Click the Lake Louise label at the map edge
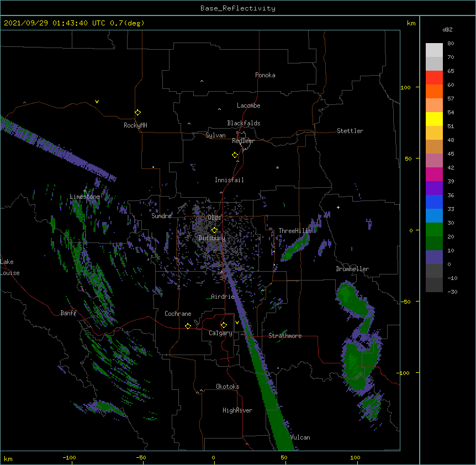476x465 pixels. coord(10,267)
